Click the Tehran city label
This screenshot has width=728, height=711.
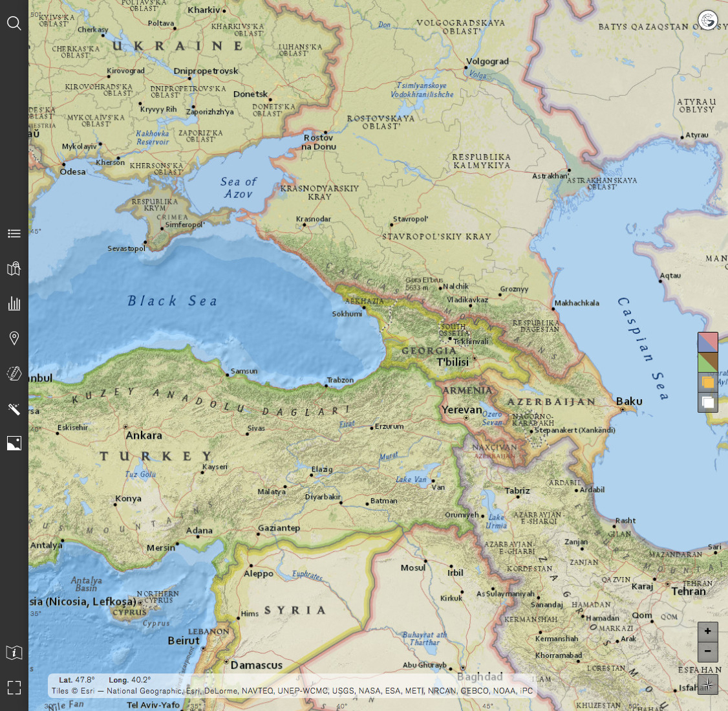[x=689, y=591]
